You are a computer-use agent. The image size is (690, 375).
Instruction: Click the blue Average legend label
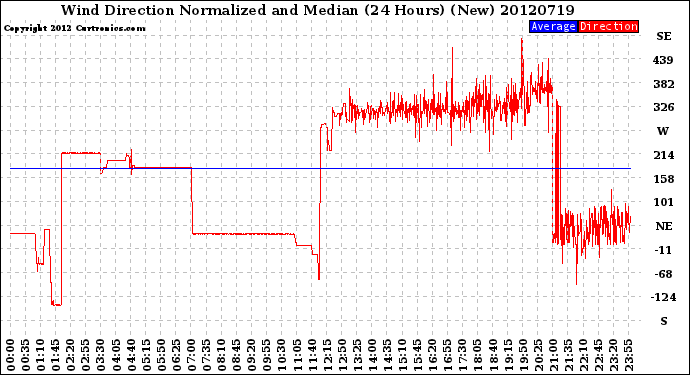(x=553, y=26)
